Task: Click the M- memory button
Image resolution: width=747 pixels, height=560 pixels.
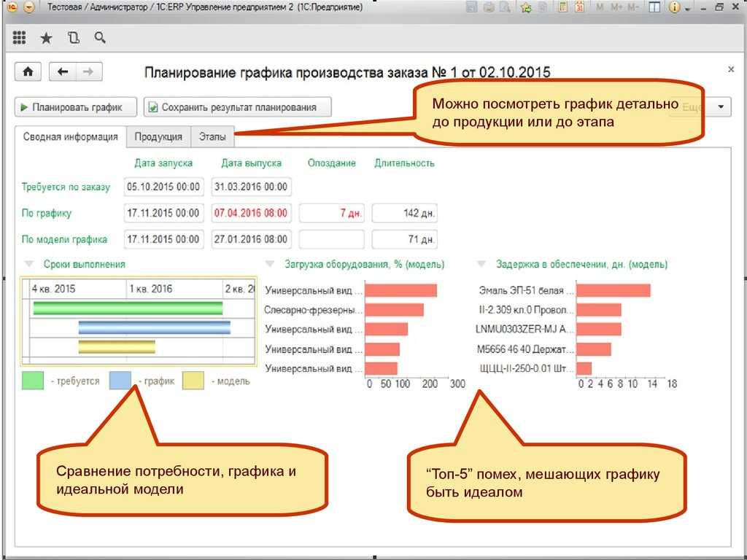Action: pos(633,7)
